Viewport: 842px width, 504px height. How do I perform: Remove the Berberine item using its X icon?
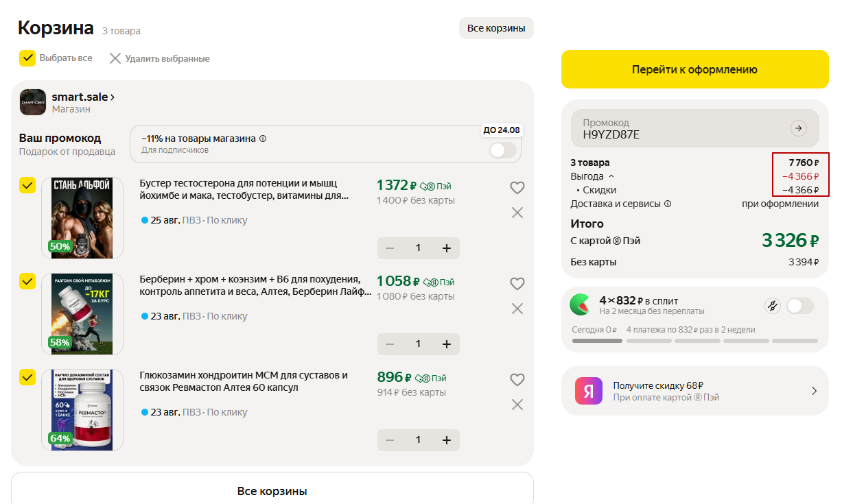[517, 309]
